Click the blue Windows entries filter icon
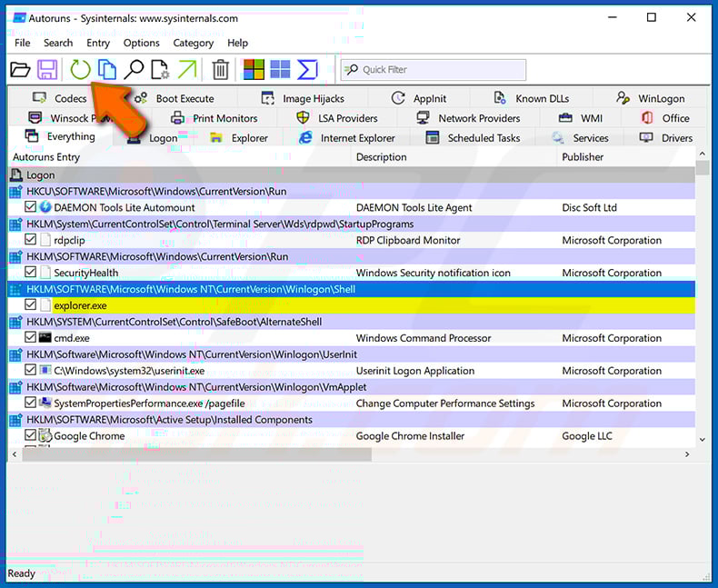718x588 pixels. tap(280, 70)
